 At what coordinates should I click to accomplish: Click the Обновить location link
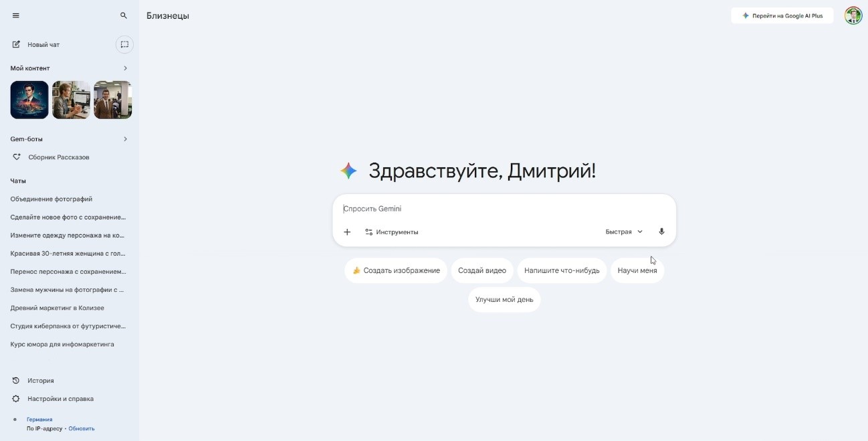click(82, 428)
